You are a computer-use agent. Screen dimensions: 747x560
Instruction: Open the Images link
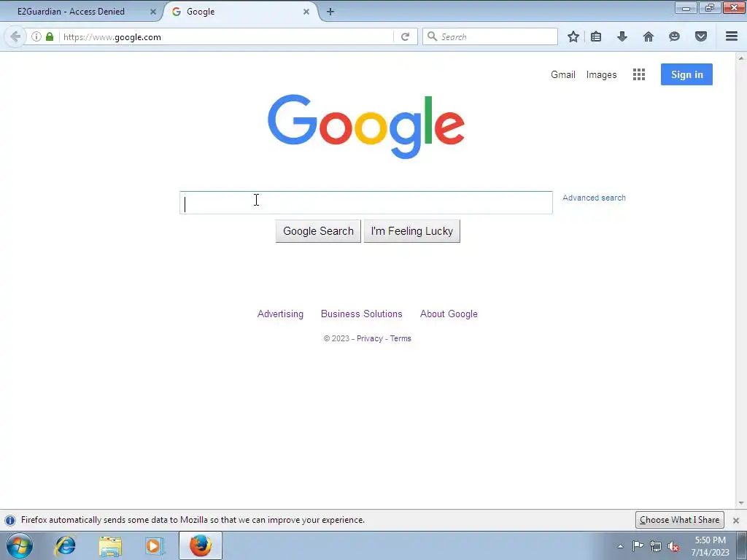601,75
